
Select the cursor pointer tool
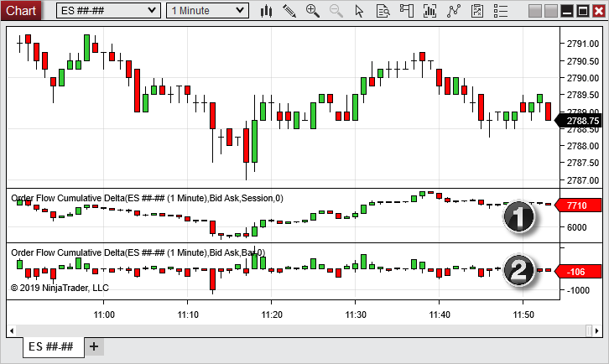click(360, 11)
